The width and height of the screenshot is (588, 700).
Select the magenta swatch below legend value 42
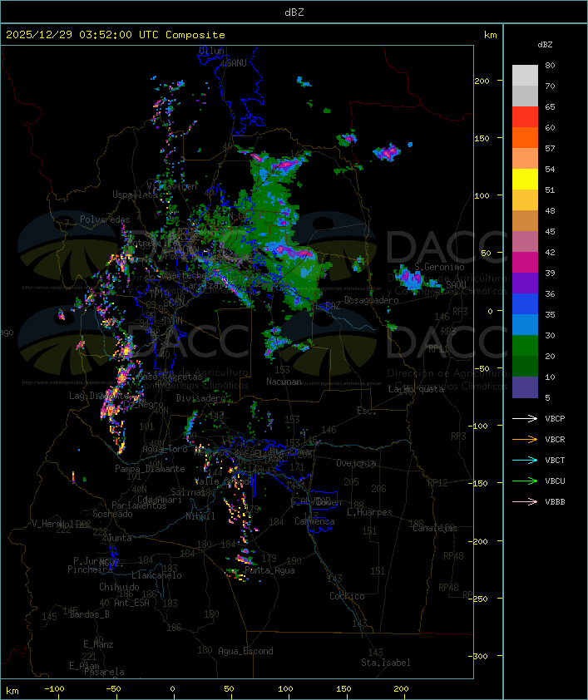click(x=525, y=263)
